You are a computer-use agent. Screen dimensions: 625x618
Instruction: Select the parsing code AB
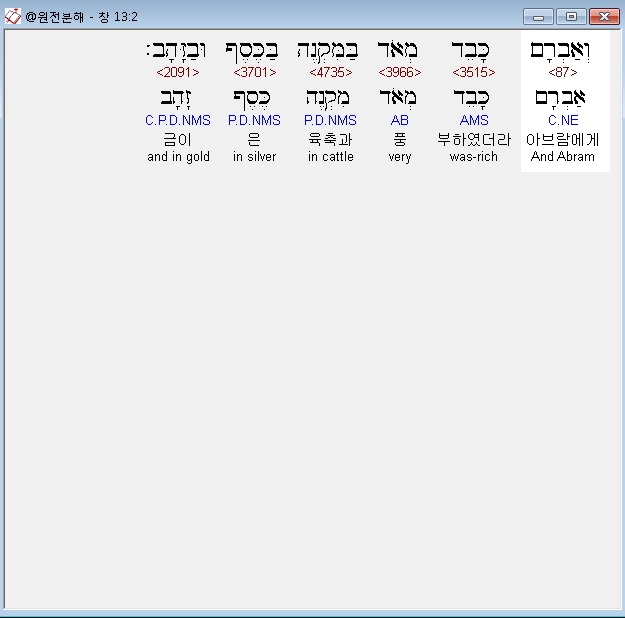tap(399, 120)
